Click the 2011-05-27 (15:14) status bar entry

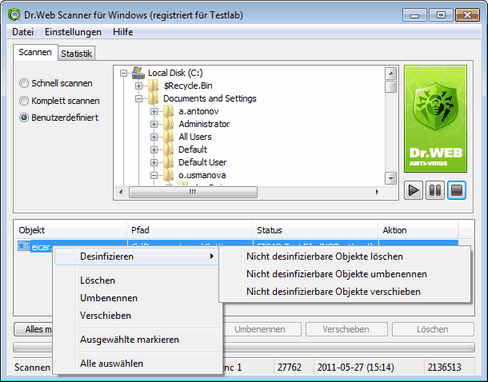[x=355, y=367]
